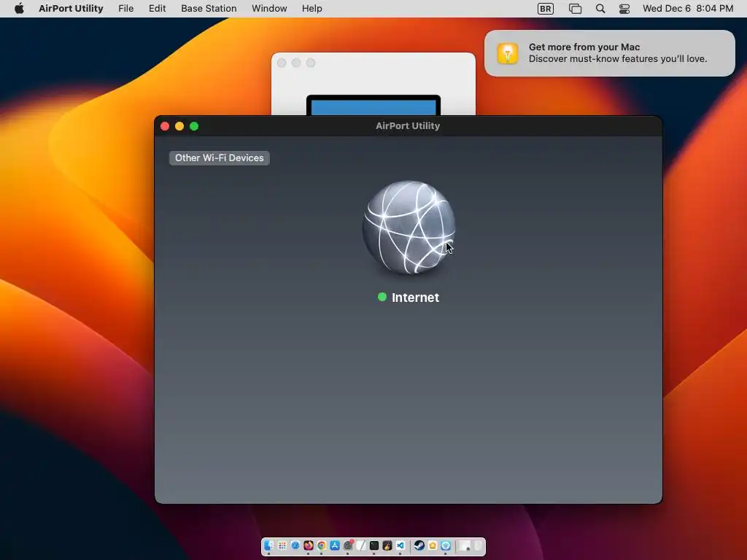Open the Get more from your Mac notification
Screen dimensions: 747x560
tap(610, 53)
